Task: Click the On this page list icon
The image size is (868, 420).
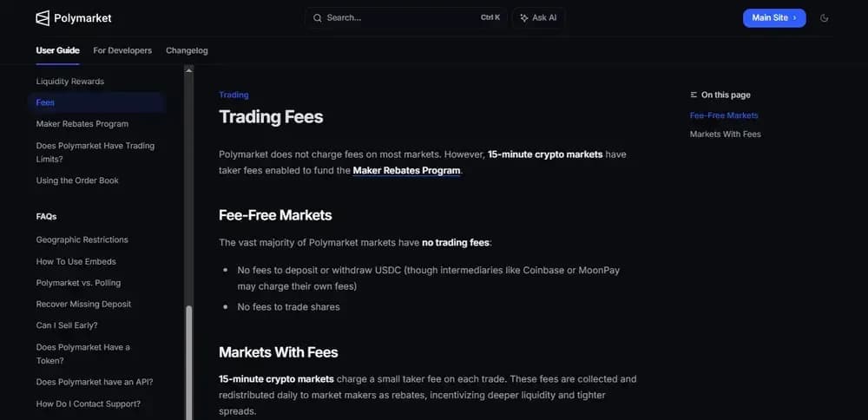Action: (x=694, y=95)
